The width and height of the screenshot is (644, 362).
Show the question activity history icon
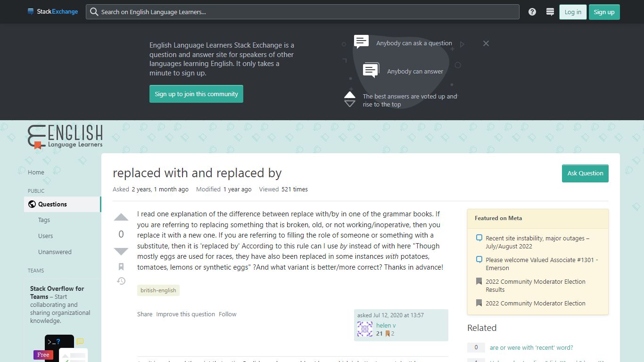(121, 281)
